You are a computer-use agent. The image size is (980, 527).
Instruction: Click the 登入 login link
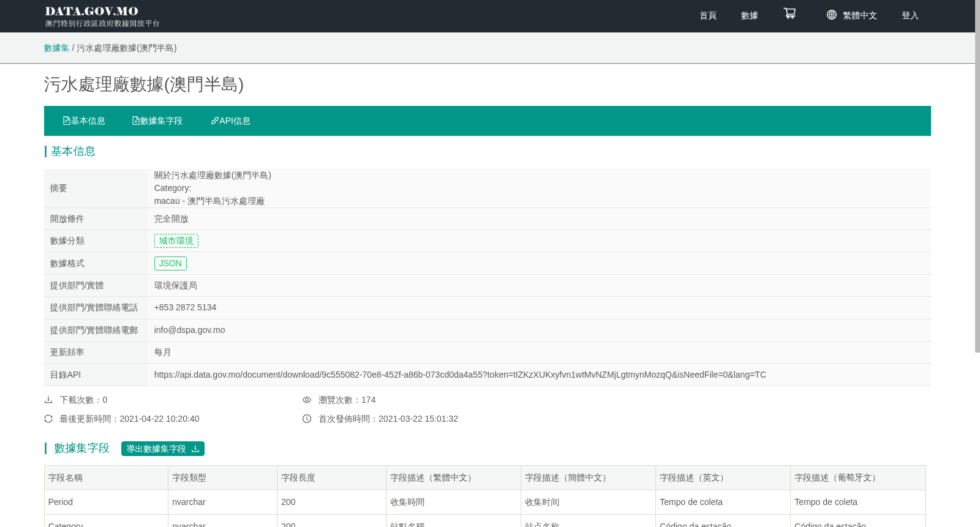(x=910, y=15)
